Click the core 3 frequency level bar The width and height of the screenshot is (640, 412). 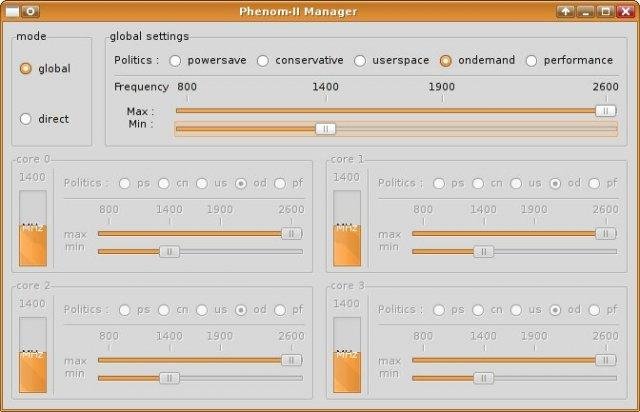[x=347, y=355]
